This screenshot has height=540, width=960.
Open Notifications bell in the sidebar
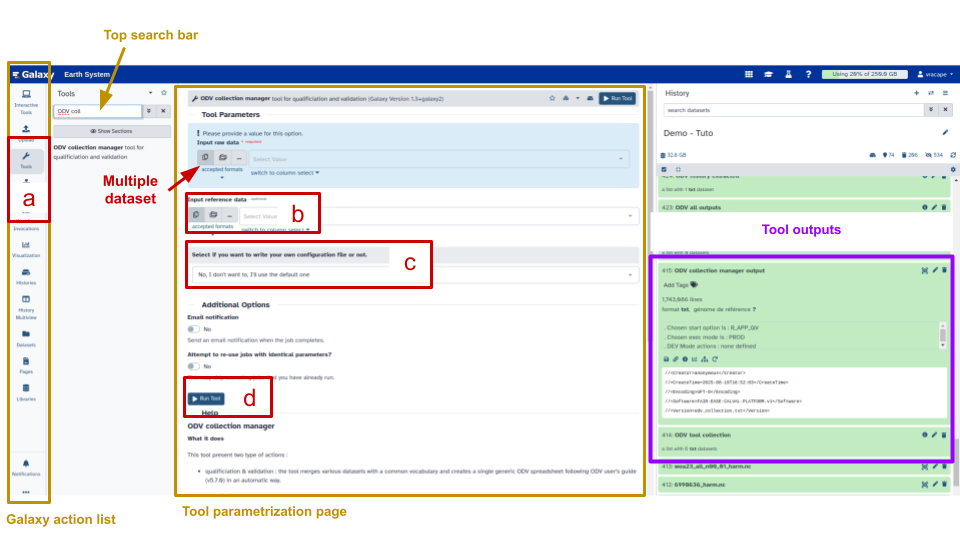click(x=26, y=465)
